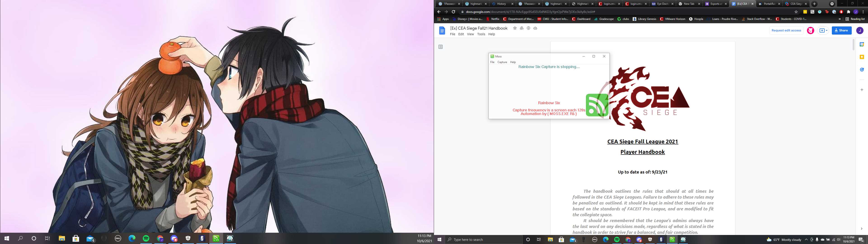Open the Apps bookmarks shortcut

coord(443,19)
